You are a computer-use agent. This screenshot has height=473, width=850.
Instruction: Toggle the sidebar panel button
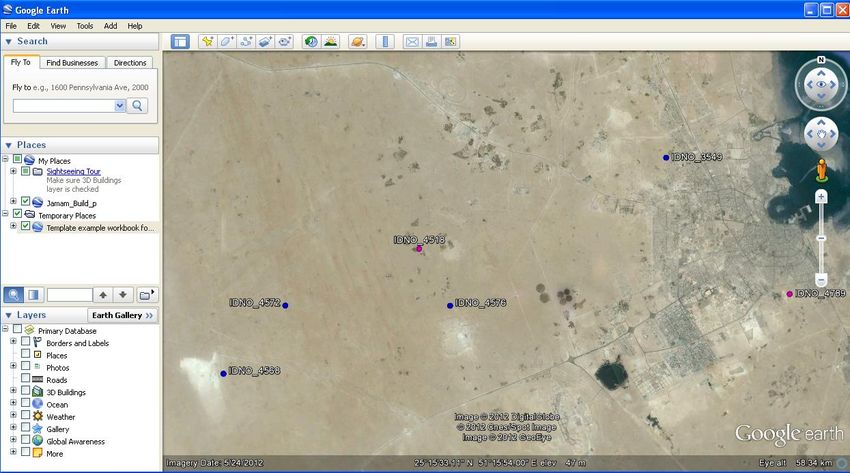click(x=180, y=42)
